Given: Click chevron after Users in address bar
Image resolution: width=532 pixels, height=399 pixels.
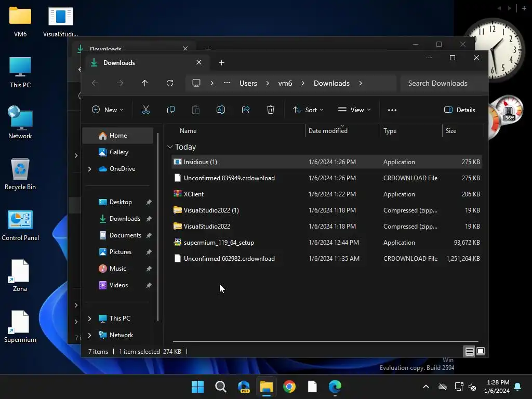Looking at the screenshot, I should pyautogui.click(x=268, y=83).
